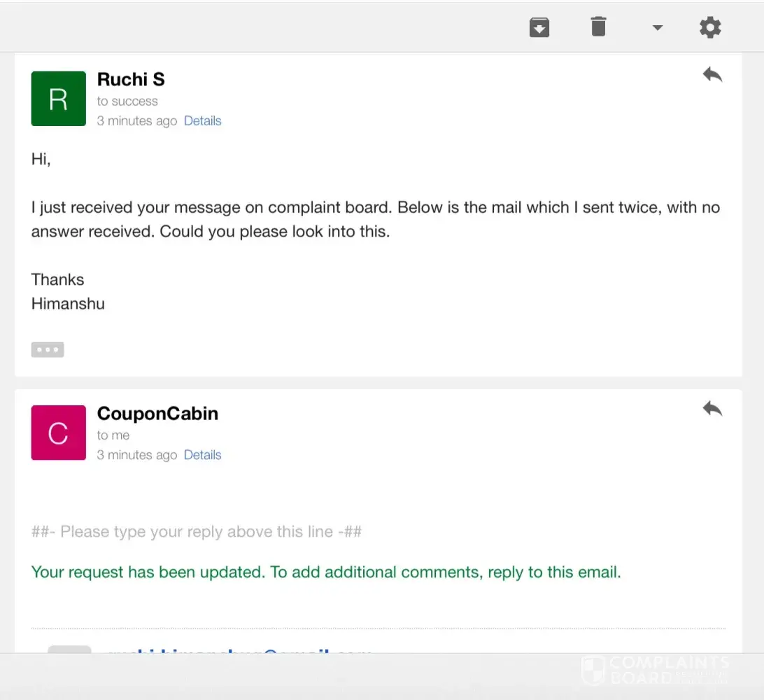
Task: Open the settings gear icon
Action: 710,27
